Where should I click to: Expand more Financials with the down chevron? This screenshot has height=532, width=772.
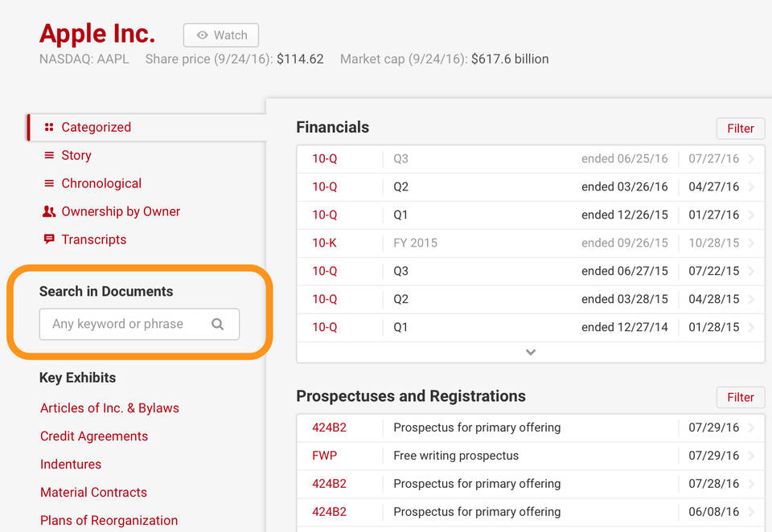click(531, 352)
